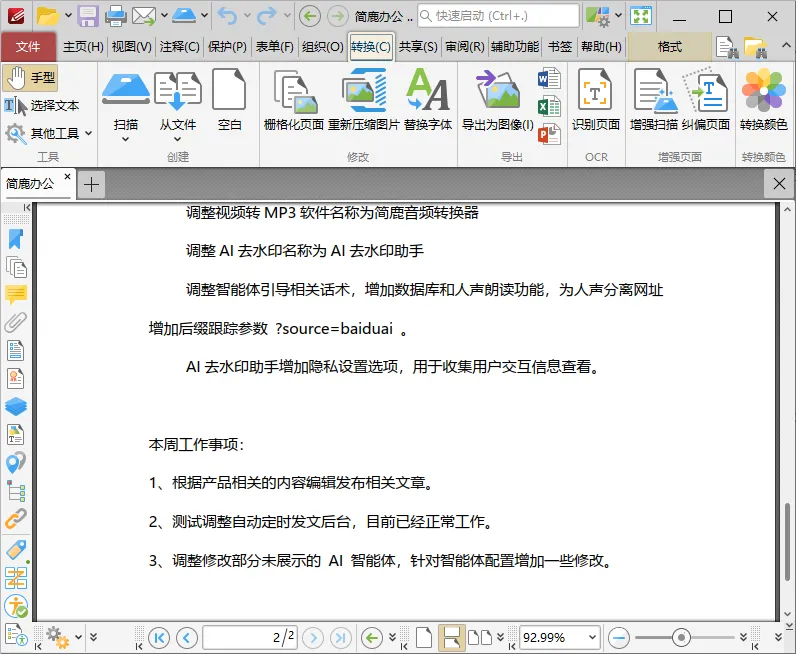Select the Hand tool
Screen dimensions: 796x654
pyautogui.click(x=30, y=78)
